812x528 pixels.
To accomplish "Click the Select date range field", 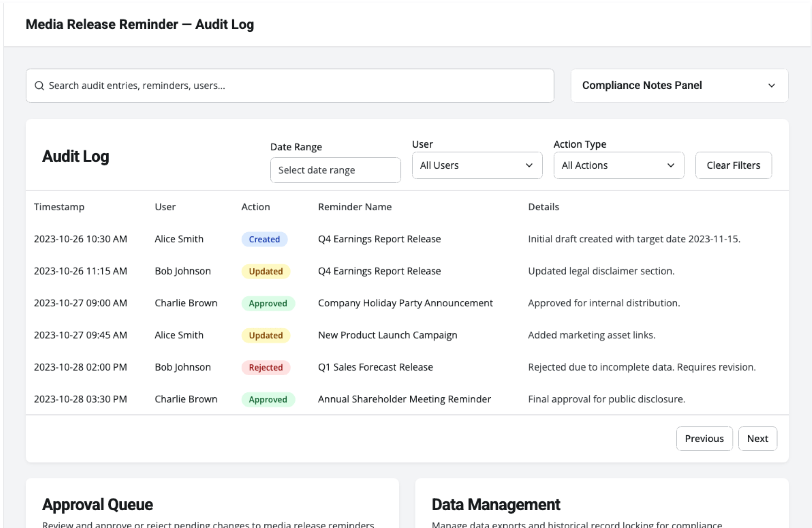I will 335,170.
